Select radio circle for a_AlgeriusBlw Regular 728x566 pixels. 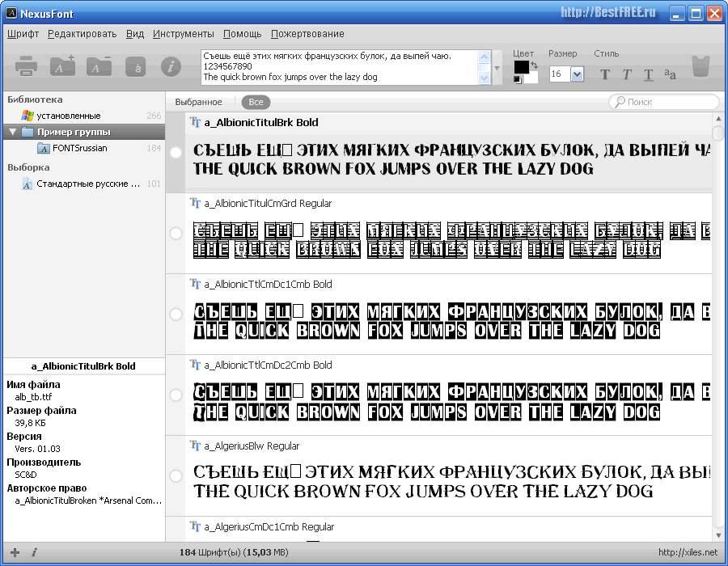tap(176, 475)
